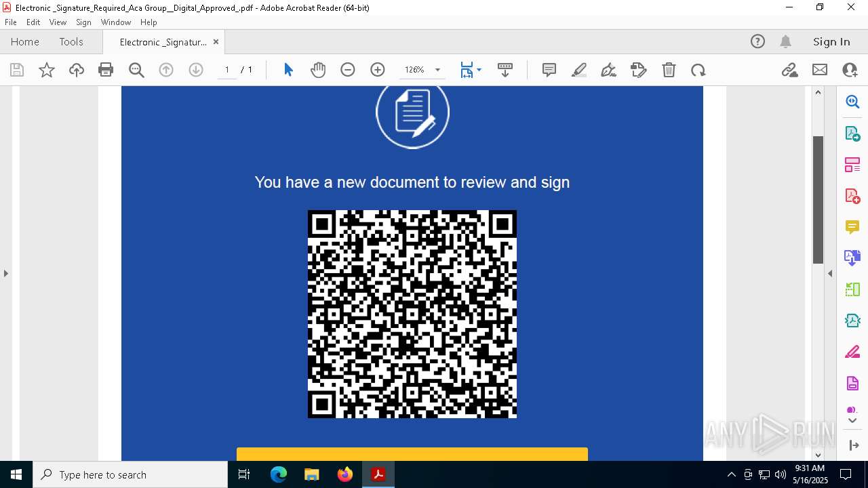
Task: Click the page number field
Action: pos(227,70)
